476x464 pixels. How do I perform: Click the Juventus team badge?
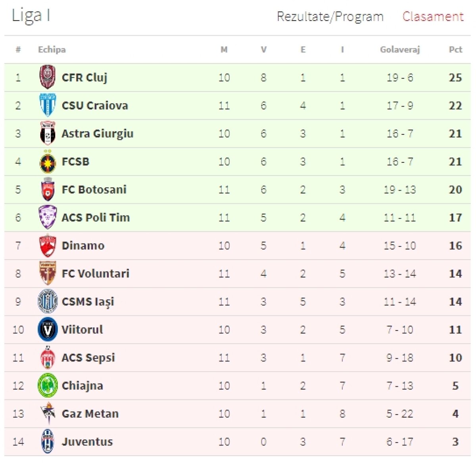pyautogui.click(x=48, y=442)
